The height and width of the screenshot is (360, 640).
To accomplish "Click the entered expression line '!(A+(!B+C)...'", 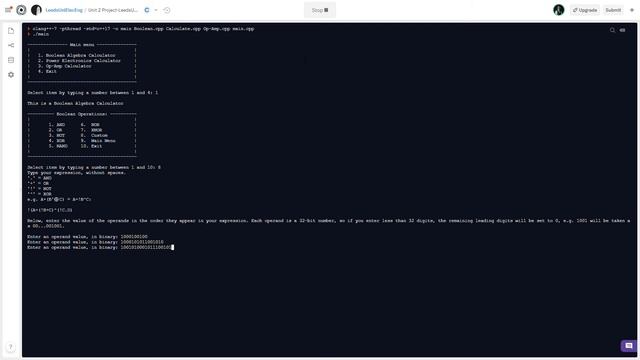I will [50, 210].
